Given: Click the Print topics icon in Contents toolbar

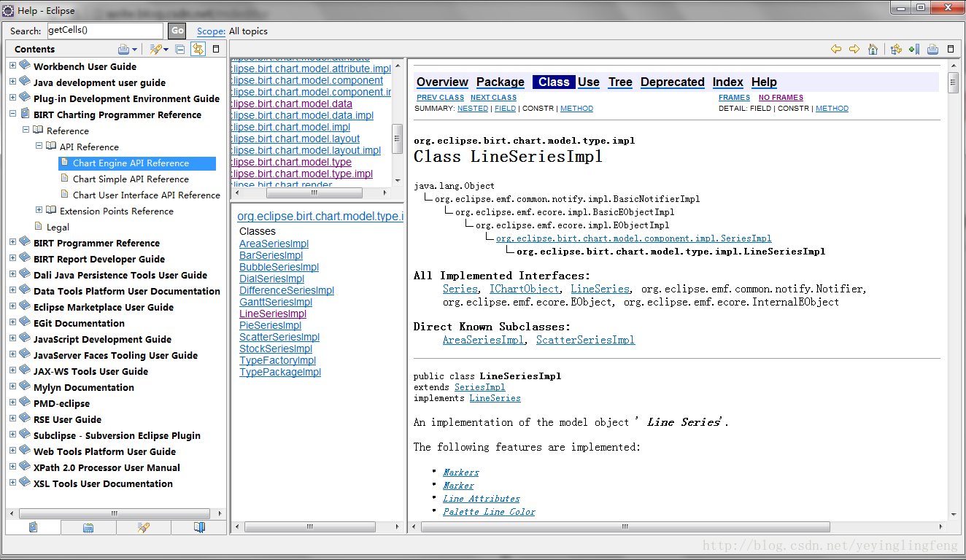Looking at the screenshot, I should pyautogui.click(x=124, y=49).
